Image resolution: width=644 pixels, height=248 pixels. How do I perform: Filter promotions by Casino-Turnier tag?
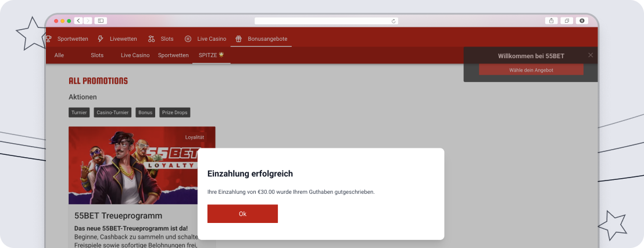(113, 113)
